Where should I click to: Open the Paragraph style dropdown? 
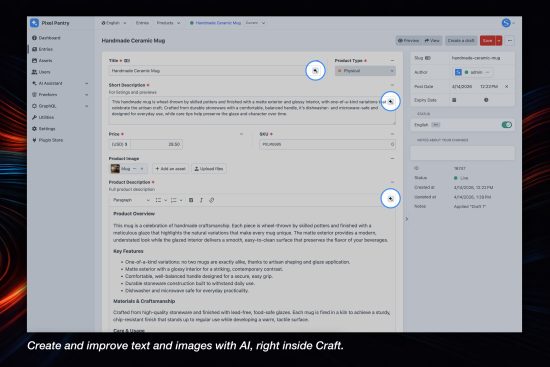[131, 200]
